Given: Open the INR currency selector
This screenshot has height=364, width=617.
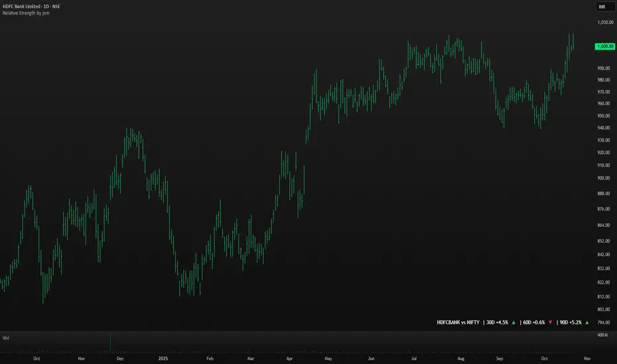Looking at the screenshot, I should 602,7.
